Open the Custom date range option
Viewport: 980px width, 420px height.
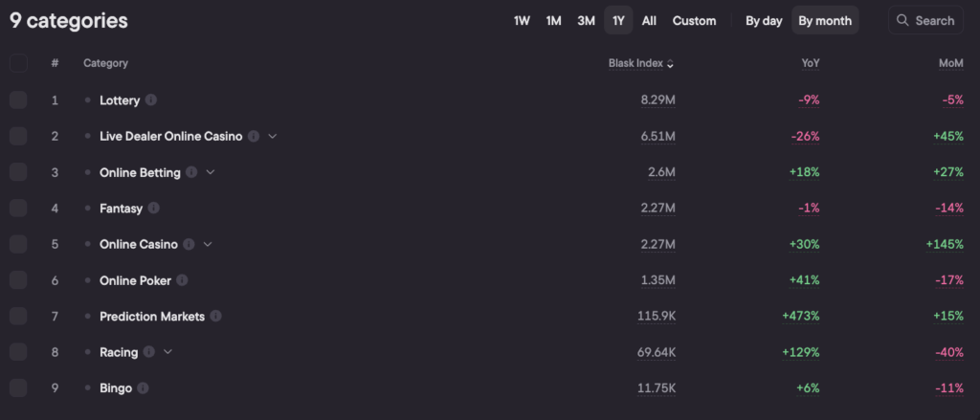pos(694,20)
